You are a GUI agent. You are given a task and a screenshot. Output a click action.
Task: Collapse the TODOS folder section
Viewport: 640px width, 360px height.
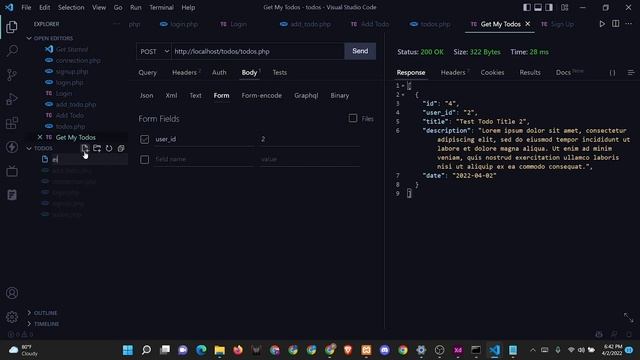[x=29, y=148]
